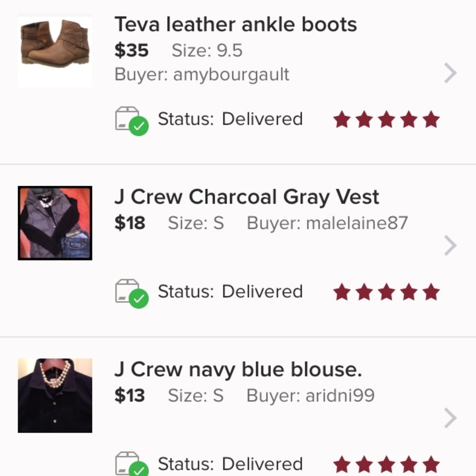Click the third star under the Teva boots listing
Image resolution: width=476 pixels, height=476 pixels.
pyautogui.click(x=386, y=119)
